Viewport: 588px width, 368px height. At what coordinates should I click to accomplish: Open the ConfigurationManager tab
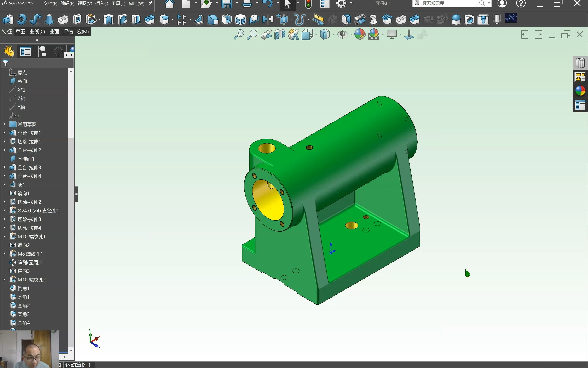point(42,52)
